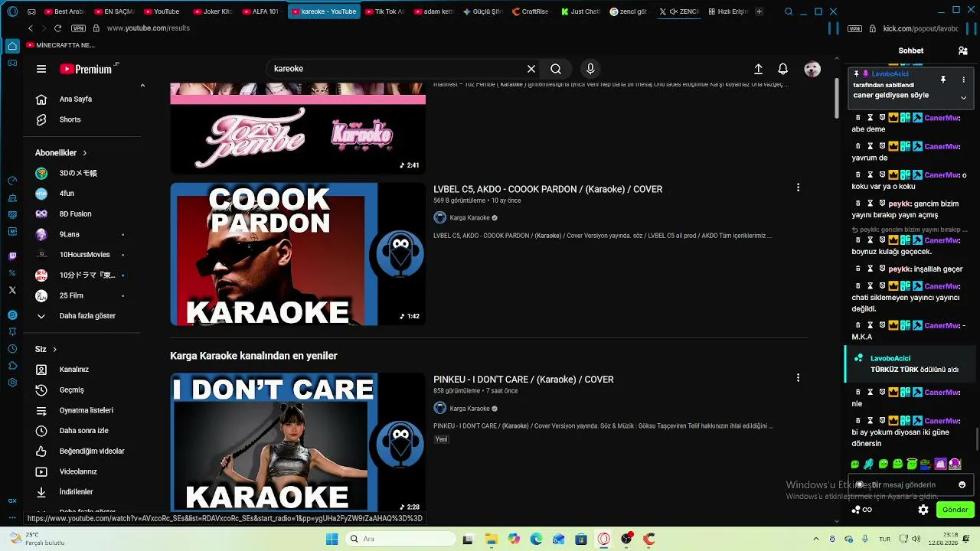Open the Twitch icon in Opera sidebar
This screenshot has width=980, height=551.
[x=12, y=256]
